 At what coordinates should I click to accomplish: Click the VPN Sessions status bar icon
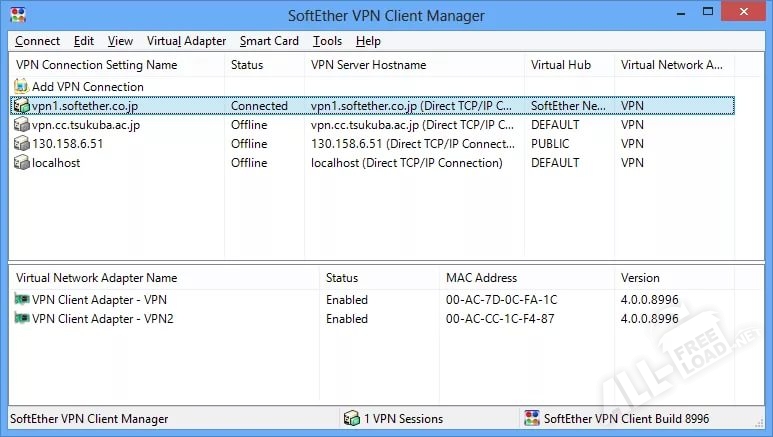click(x=351, y=419)
